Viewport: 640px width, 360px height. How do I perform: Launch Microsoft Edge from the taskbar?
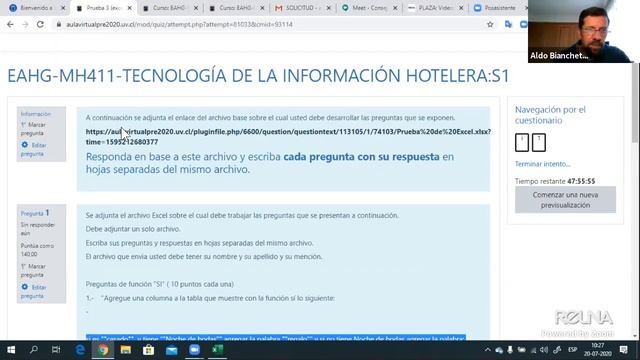[80, 350]
